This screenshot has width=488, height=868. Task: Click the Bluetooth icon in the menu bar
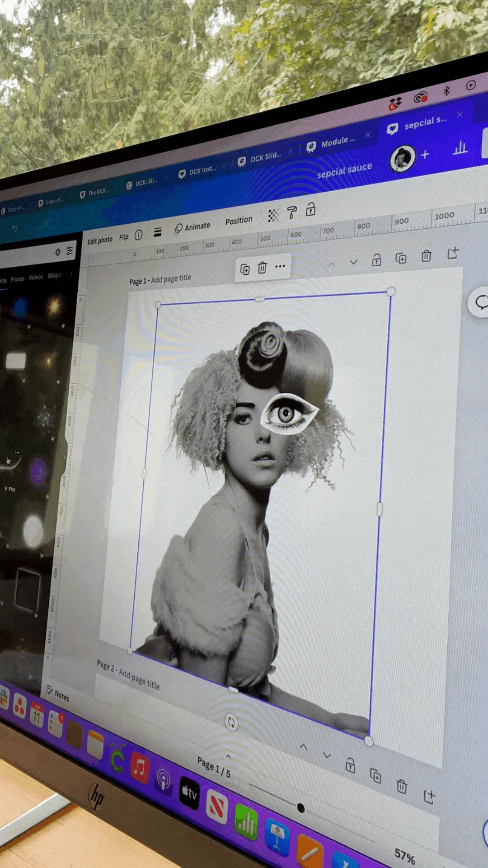click(446, 91)
